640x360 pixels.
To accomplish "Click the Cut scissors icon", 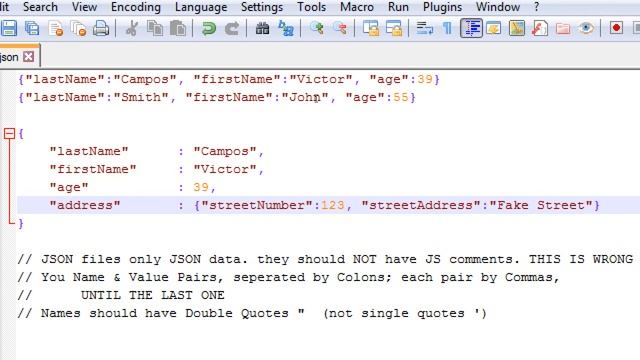I will [131, 28].
